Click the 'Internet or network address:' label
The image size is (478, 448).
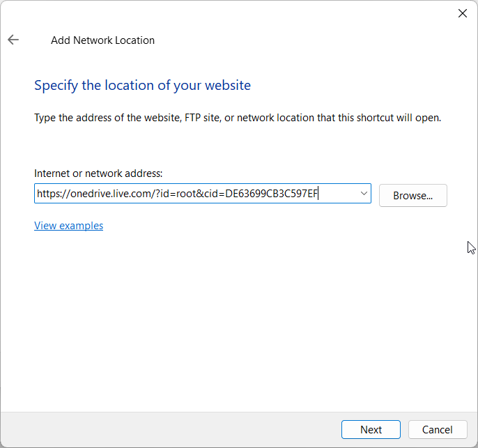click(x=98, y=173)
